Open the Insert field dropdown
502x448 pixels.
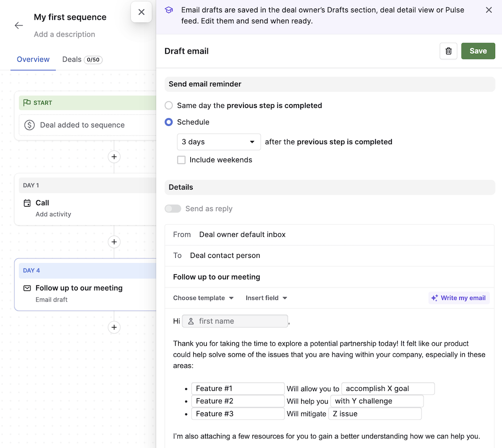pos(266,297)
